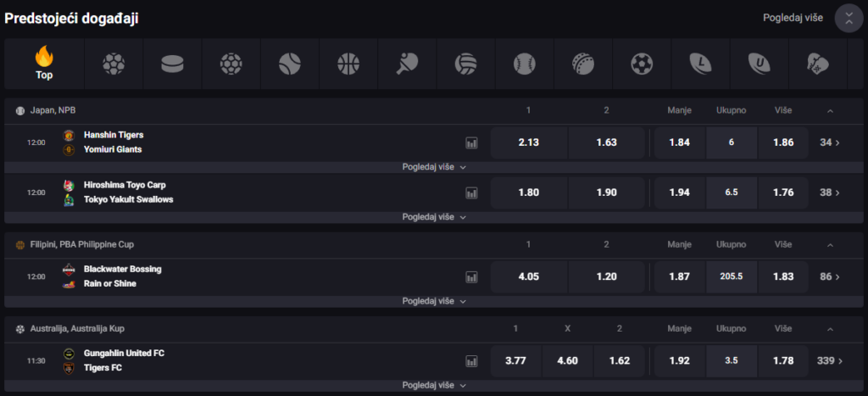The height and width of the screenshot is (396, 868).
Task: Open Pogledaj više link at top right
Action: point(793,18)
